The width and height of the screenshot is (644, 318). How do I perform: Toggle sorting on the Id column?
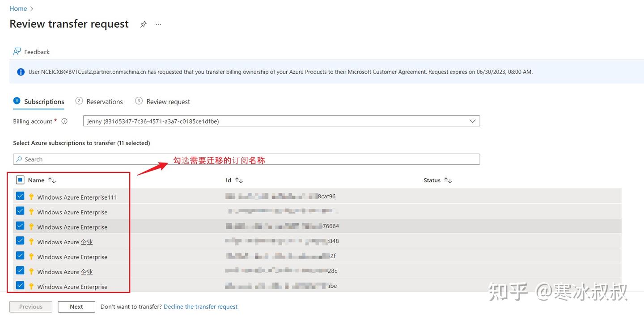pyautogui.click(x=239, y=180)
